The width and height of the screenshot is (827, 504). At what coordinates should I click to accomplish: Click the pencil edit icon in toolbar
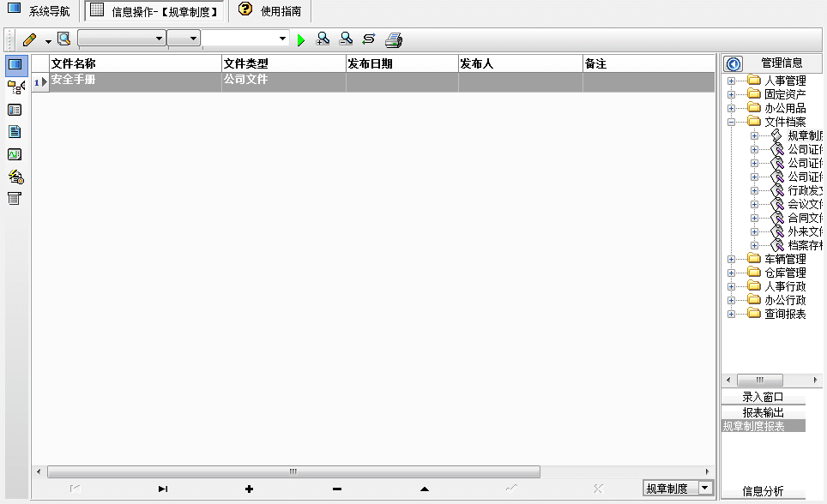pyautogui.click(x=30, y=39)
